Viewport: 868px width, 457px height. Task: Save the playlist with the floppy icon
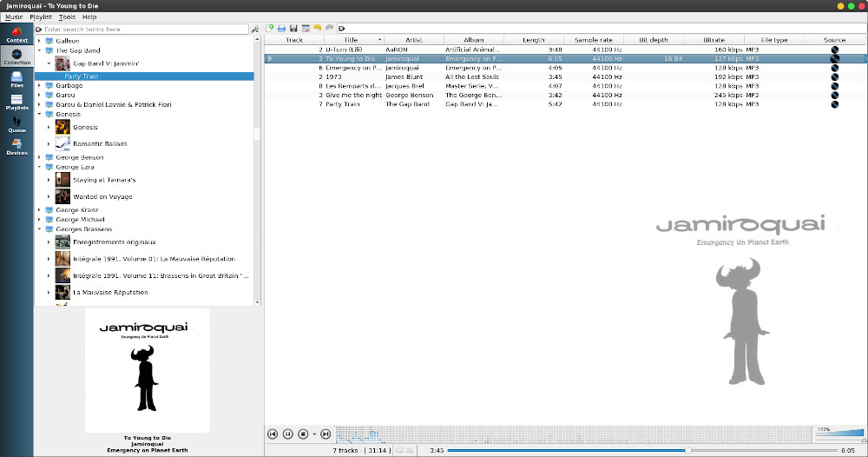pyautogui.click(x=293, y=28)
